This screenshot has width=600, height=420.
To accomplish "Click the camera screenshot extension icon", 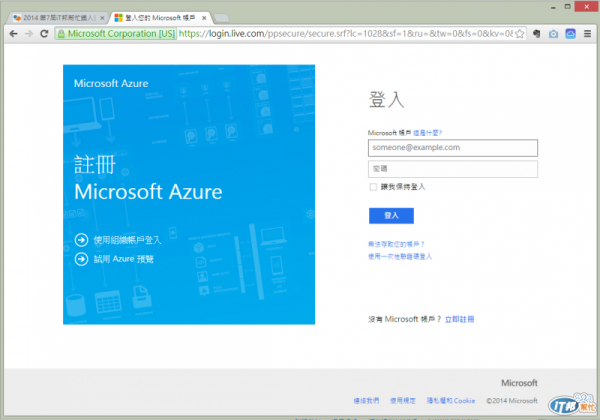I will [x=553, y=34].
